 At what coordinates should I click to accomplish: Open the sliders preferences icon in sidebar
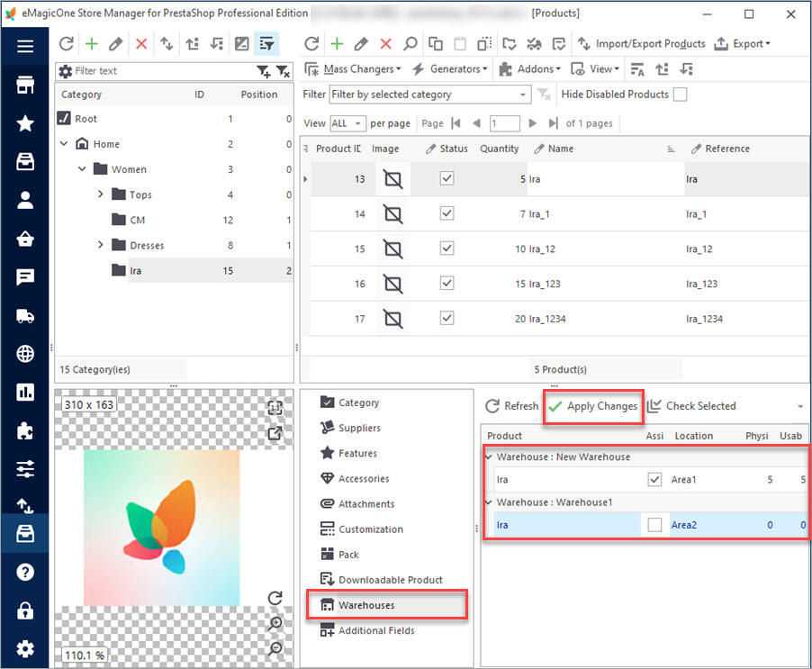point(25,468)
